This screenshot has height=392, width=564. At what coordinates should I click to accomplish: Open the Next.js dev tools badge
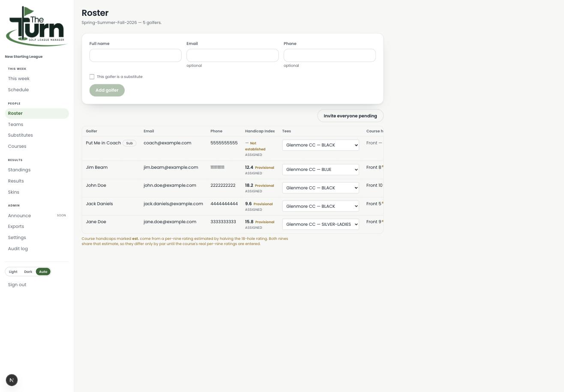click(12, 380)
